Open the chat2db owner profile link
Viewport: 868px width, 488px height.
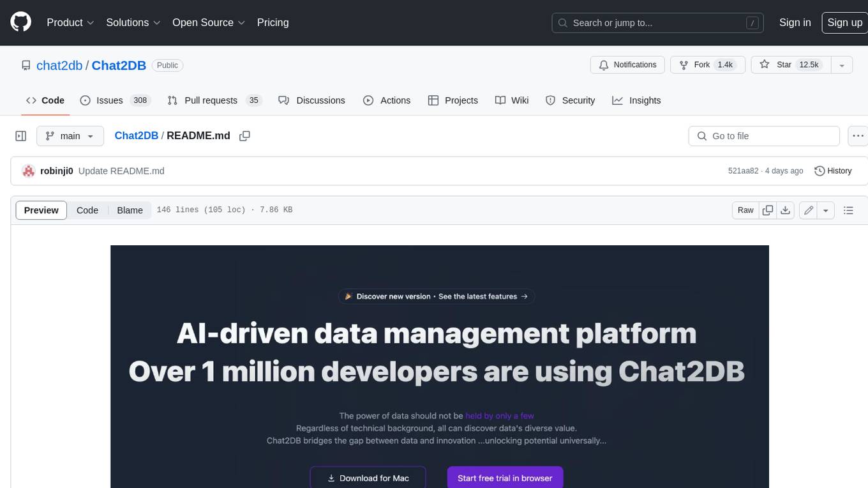click(59, 65)
